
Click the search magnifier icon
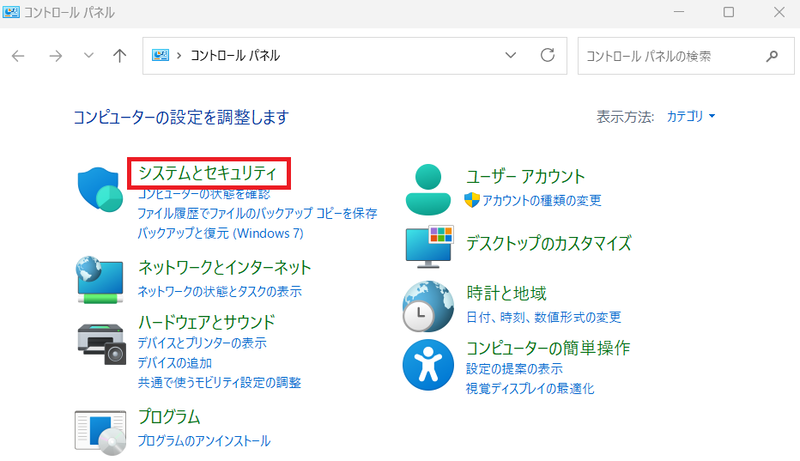(x=772, y=56)
